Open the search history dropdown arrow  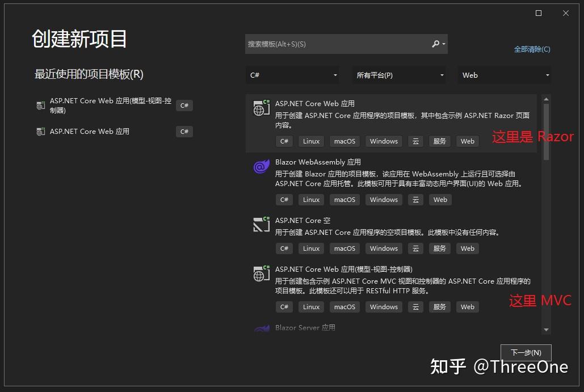(x=444, y=44)
